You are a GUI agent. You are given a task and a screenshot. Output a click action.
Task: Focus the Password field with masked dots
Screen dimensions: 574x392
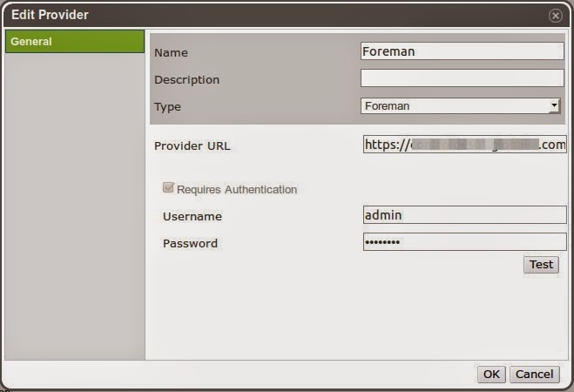464,242
